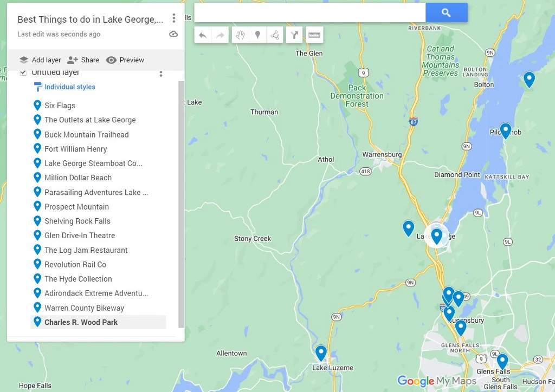Click Stony Creek label on the map
The width and height of the screenshot is (555, 392).
coord(253,239)
